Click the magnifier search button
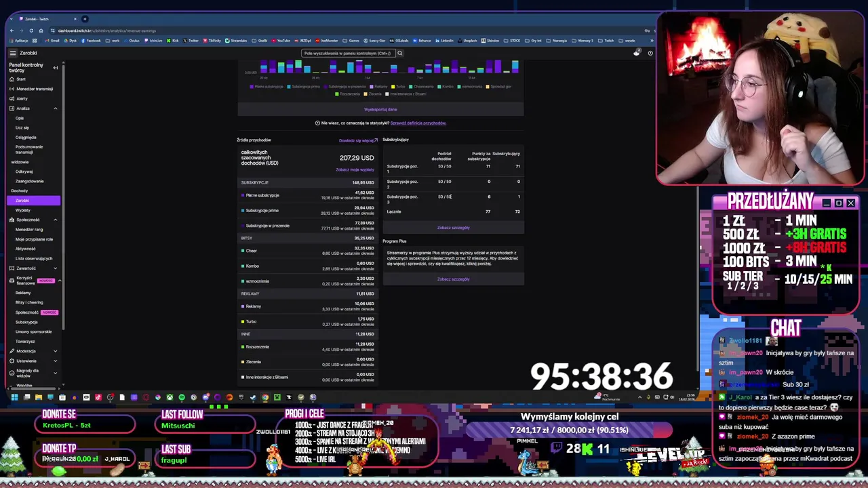Image resolution: width=868 pixels, height=488 pixels. 399,53
